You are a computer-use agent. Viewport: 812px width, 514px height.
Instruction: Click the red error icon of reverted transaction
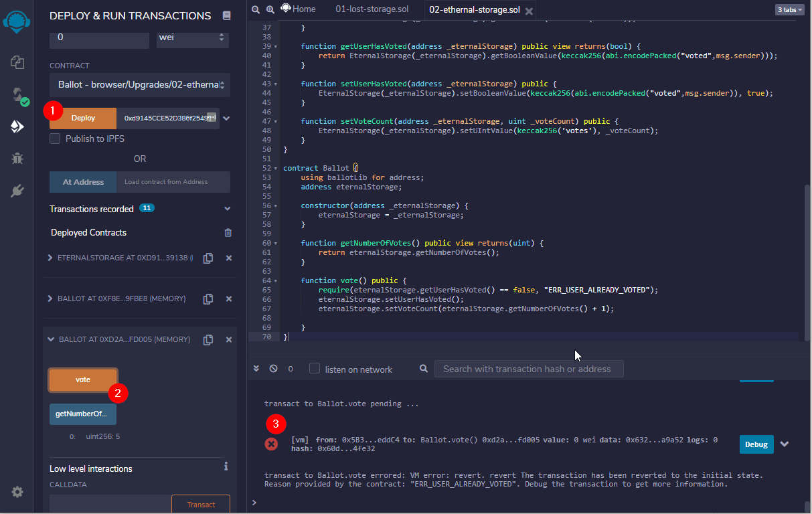[x=271, y=444]
